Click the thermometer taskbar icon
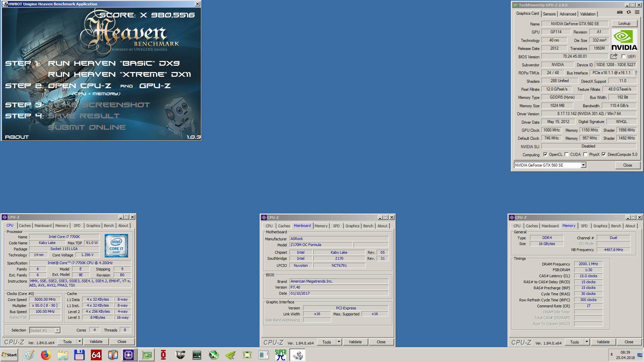This screenshot has height=362, width=644. point(113,355)
